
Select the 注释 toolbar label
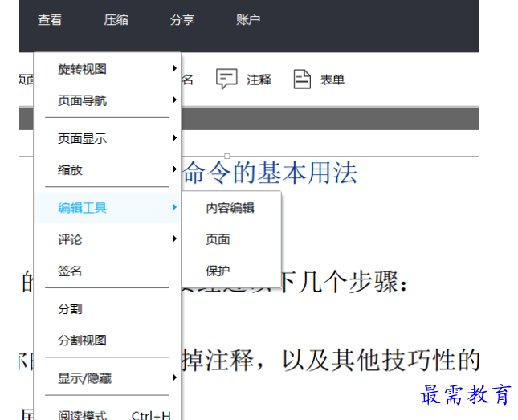[259, 80]
